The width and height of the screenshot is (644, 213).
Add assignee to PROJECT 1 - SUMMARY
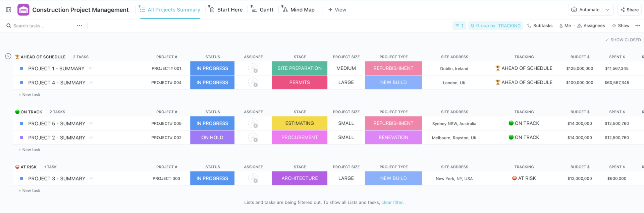(253, 68)
